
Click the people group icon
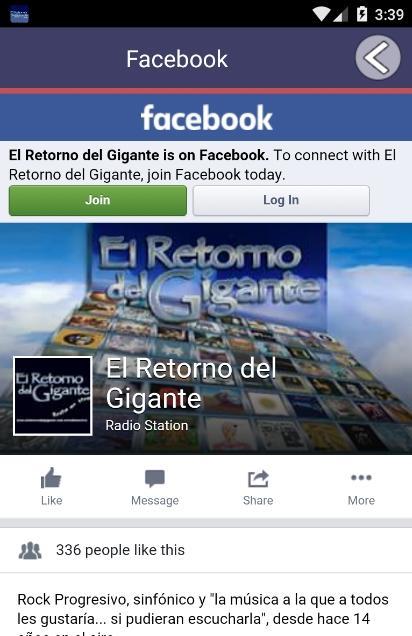tap(30, 550)
